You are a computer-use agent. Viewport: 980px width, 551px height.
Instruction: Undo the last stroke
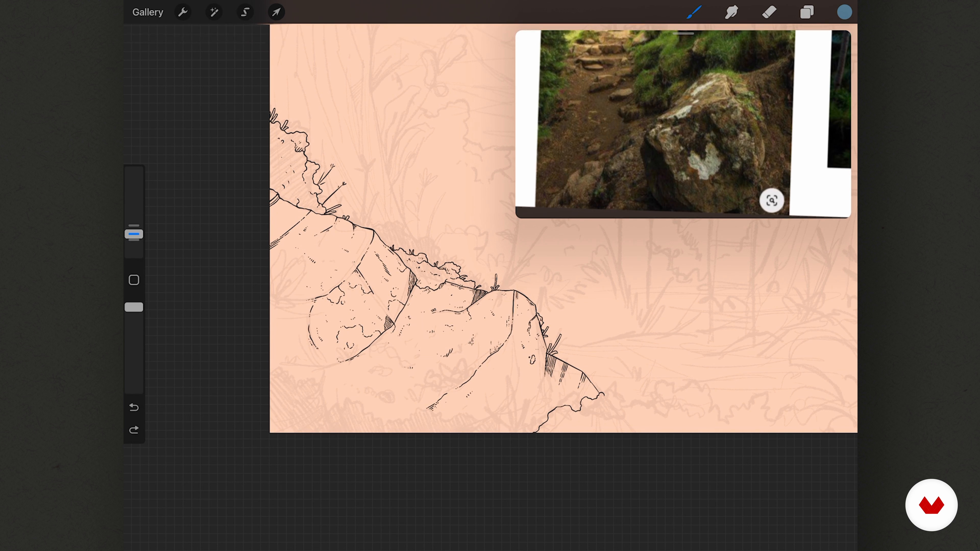point(134,407)
